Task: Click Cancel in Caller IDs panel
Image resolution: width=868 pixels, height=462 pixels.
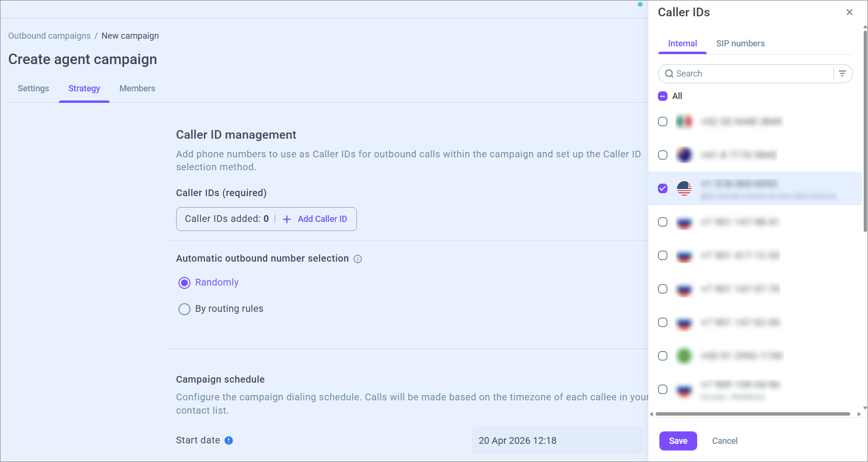Action: [x=724, y=441]
